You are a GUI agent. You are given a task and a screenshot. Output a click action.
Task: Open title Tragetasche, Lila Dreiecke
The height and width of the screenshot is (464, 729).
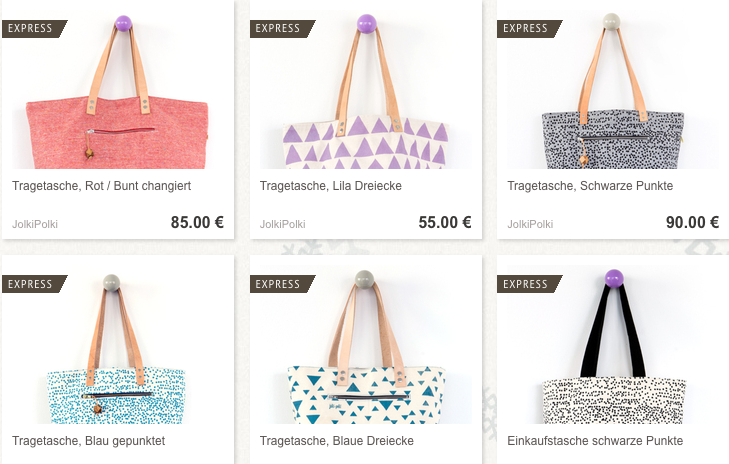[x=331, y=186]
